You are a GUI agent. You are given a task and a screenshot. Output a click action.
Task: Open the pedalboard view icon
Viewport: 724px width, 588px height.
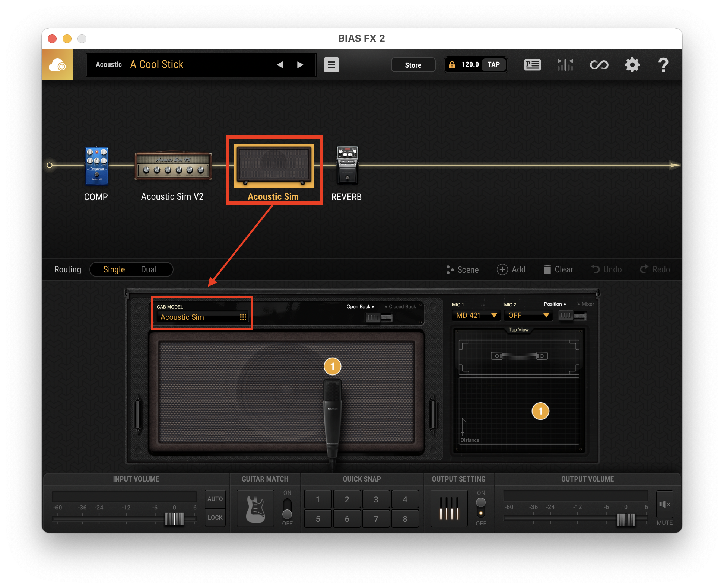tap(533, 65)
